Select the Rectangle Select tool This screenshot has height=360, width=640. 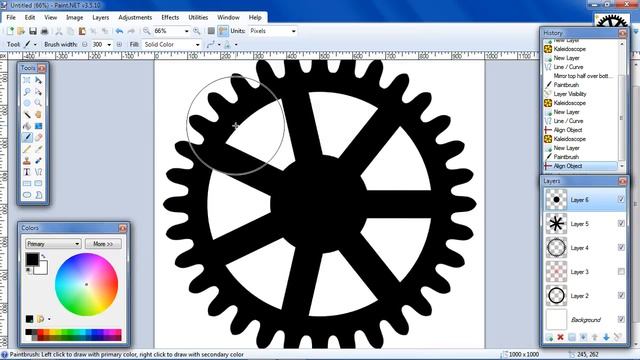[x=27, y=80]
